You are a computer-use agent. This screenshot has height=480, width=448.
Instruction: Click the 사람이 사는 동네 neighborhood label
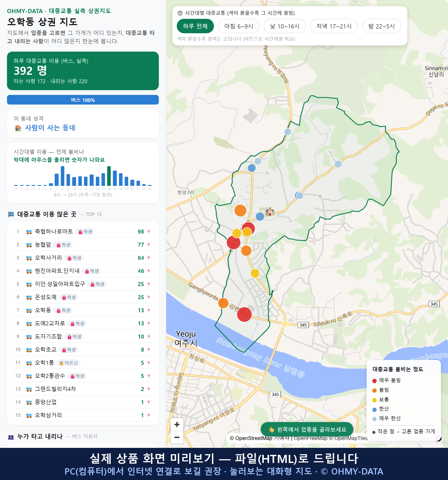pos(50,128)
